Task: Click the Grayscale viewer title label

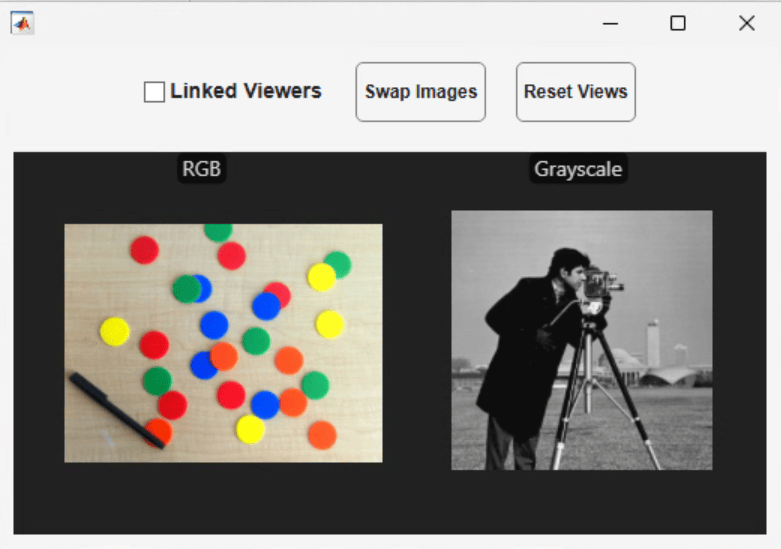Action: pyautogui.click(x=578, y=169)
